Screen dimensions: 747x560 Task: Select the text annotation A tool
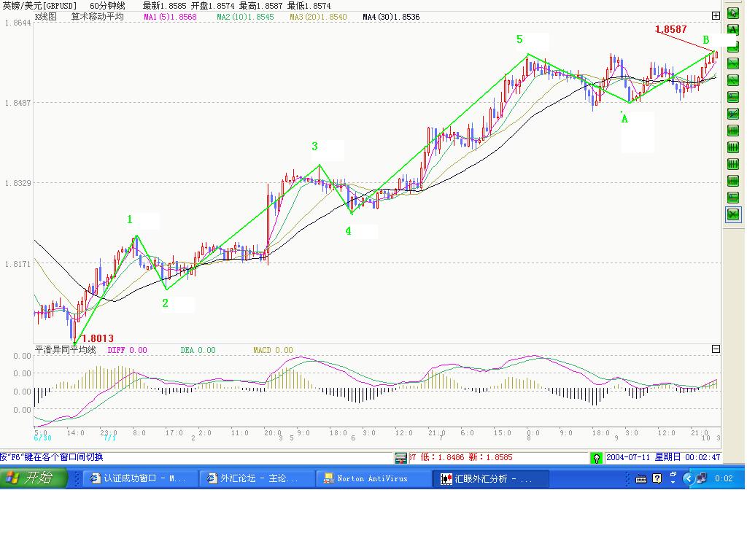(x=732, y=29)
